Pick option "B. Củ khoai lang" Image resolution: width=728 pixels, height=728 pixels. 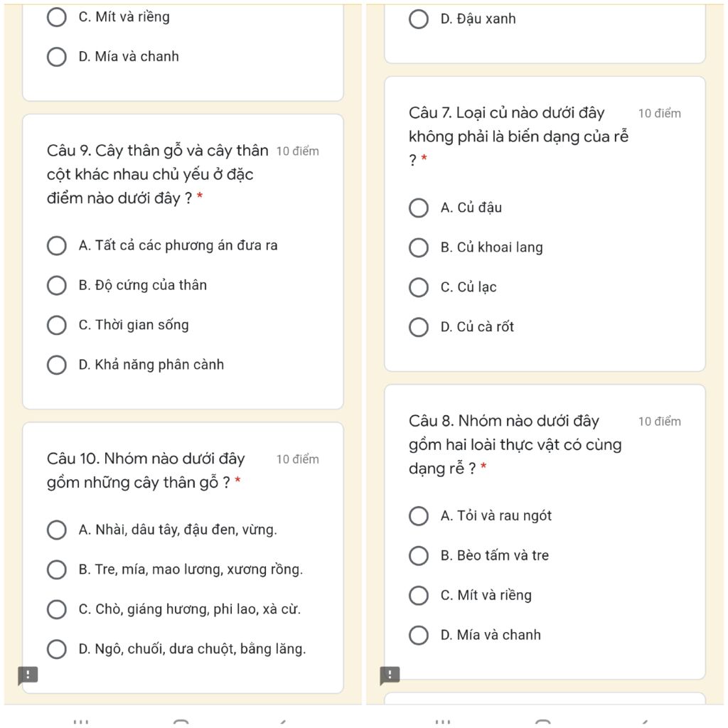coord(419,248)
